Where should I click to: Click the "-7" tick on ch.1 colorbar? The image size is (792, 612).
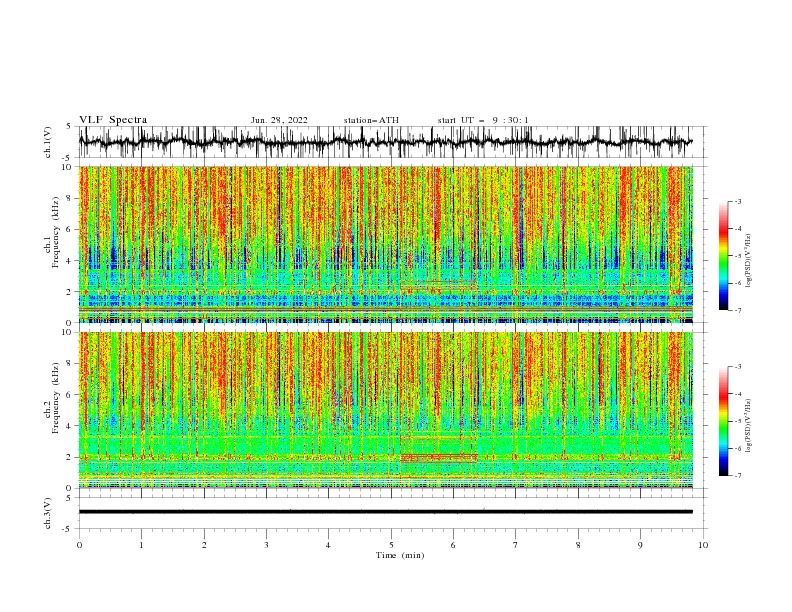[x=737, y=310]
